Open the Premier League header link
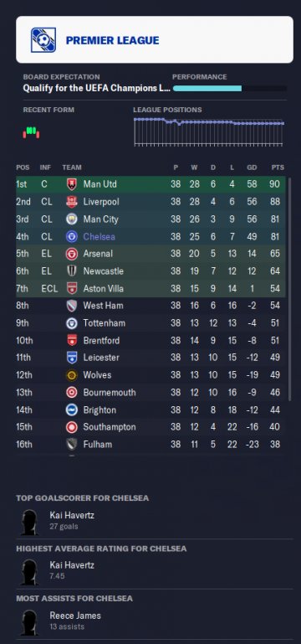Viewport: 301px width, 644px height. [112, 40]
